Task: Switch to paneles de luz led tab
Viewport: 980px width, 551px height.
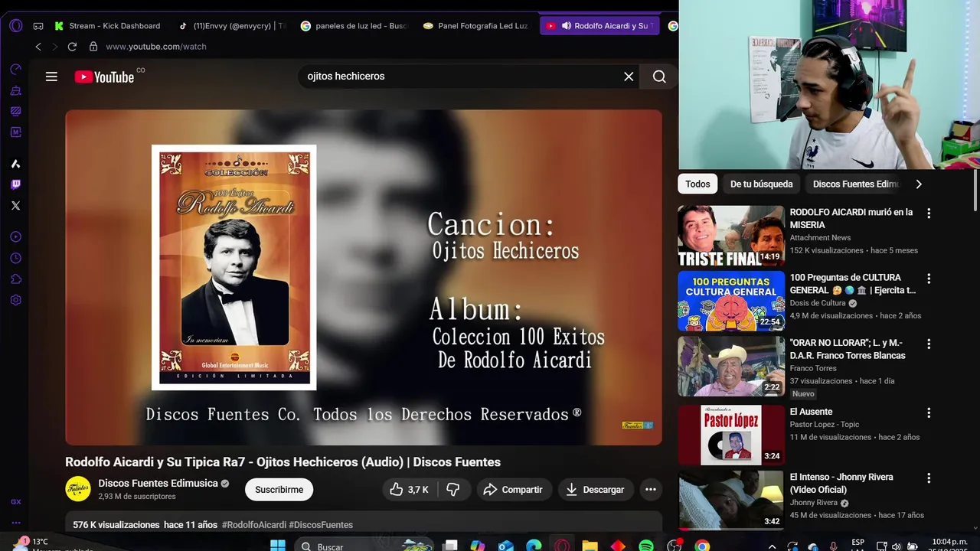Action: 354,25
